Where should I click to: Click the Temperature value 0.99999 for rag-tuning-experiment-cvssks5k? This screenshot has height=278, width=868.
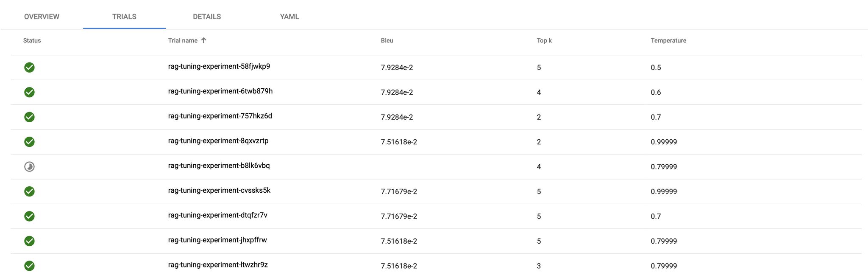[x=664, y=191]
